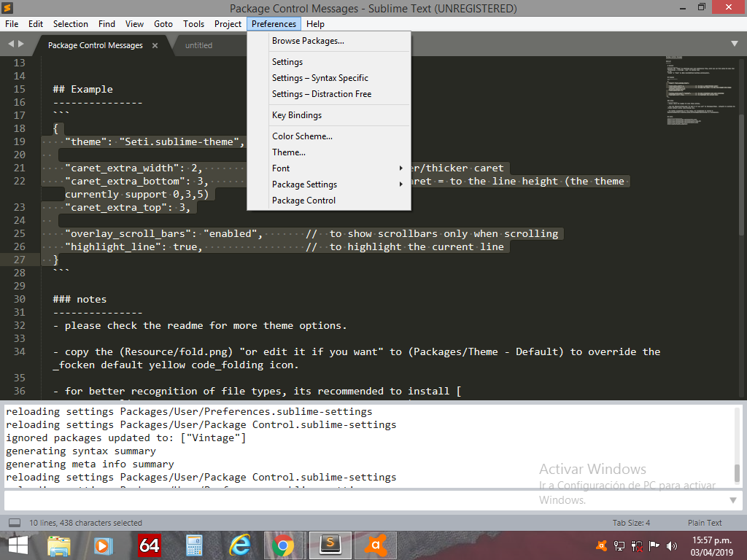Click the console panel vertical scrollbar
747x560 pixels.
point(737,473)
